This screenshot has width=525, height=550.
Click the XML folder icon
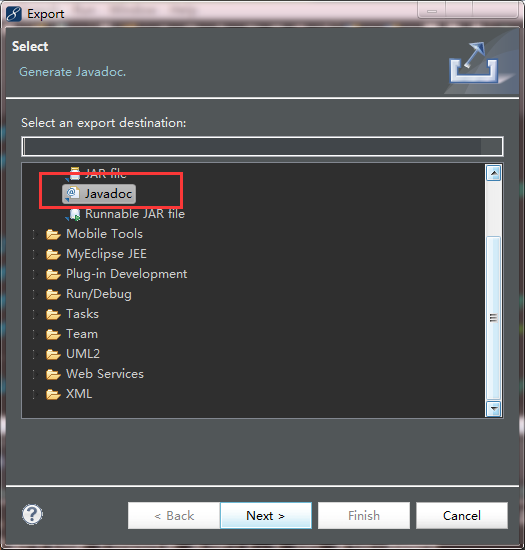click(53, 394)
